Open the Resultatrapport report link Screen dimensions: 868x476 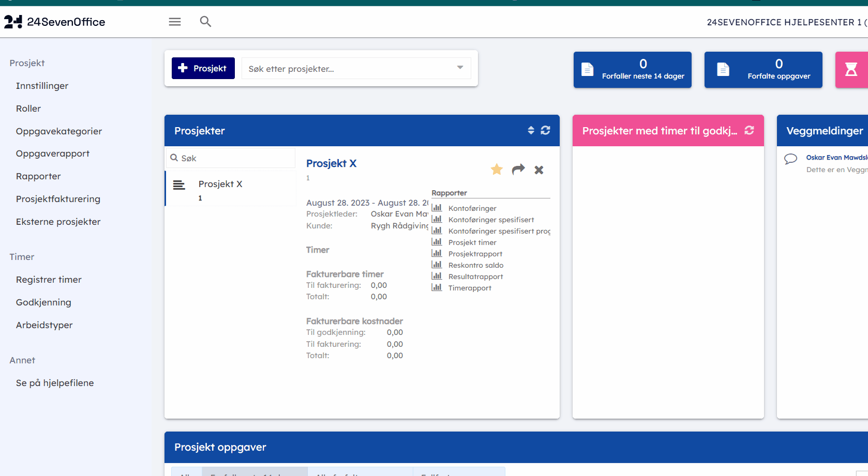point(475,277)
